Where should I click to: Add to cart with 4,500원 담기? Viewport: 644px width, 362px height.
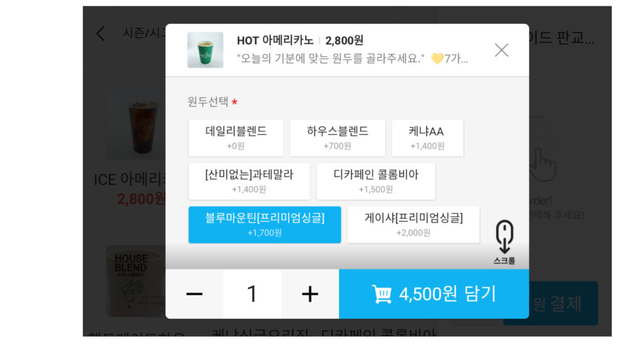pos(434,294)
